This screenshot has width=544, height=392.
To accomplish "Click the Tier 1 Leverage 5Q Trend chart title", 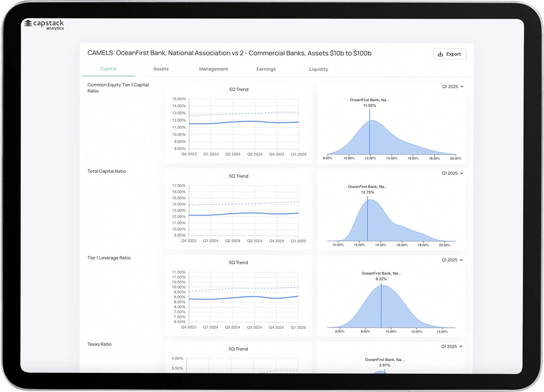I will click(238, 263).
